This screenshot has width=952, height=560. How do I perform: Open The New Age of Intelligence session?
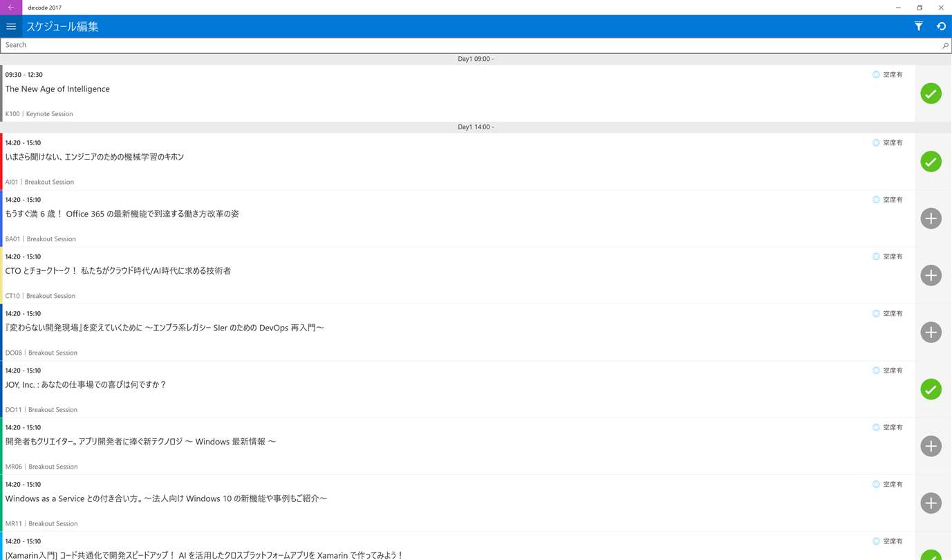click(x=57, y=89)
